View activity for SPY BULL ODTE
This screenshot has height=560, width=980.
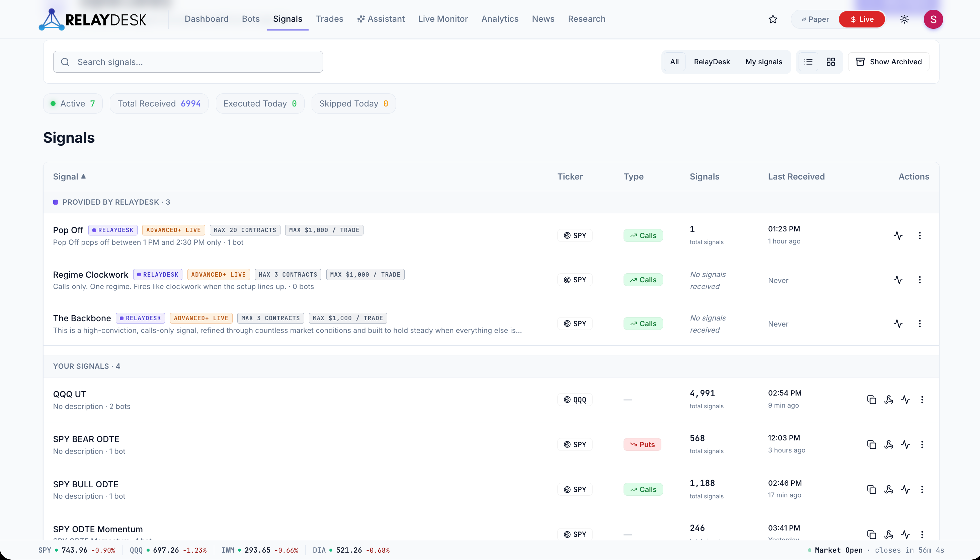(905, 489)
